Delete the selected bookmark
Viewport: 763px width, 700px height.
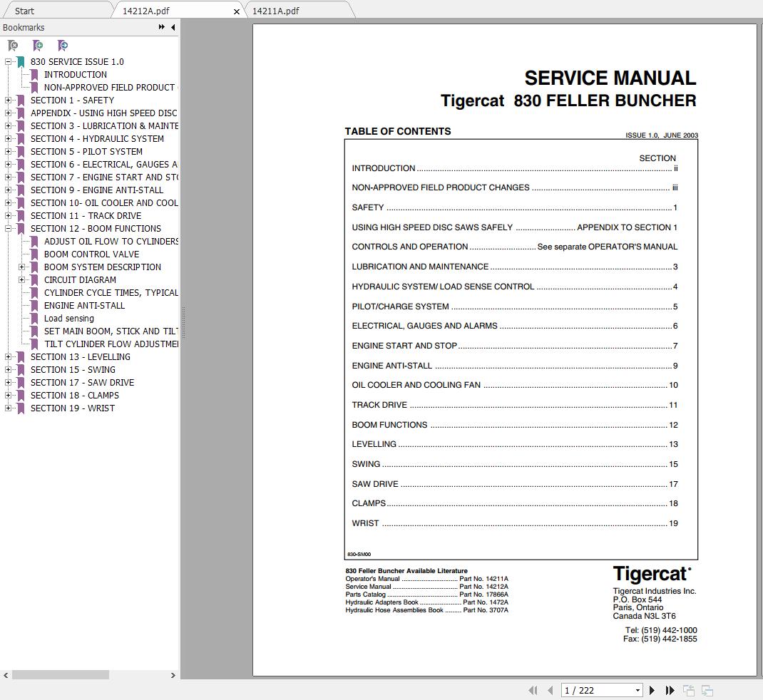12,45
